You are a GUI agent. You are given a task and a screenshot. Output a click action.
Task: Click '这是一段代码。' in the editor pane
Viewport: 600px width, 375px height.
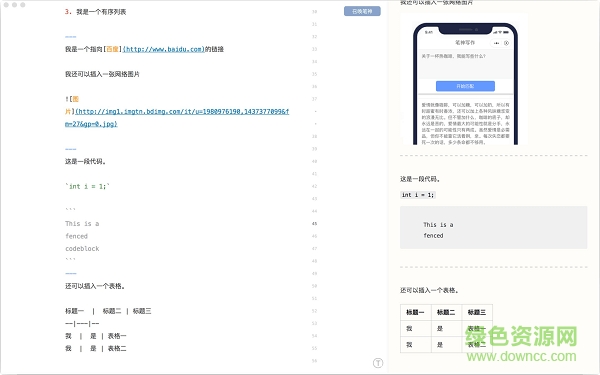coord(85,161)
